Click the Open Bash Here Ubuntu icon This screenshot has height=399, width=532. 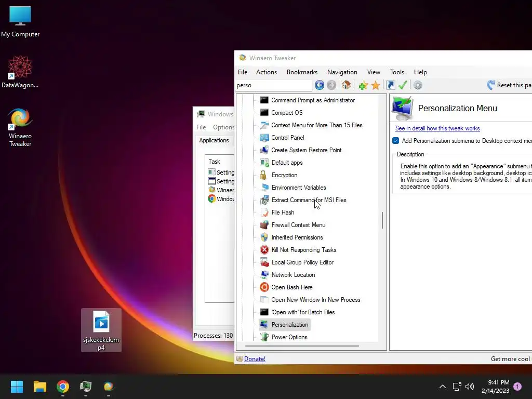(264, 287)
